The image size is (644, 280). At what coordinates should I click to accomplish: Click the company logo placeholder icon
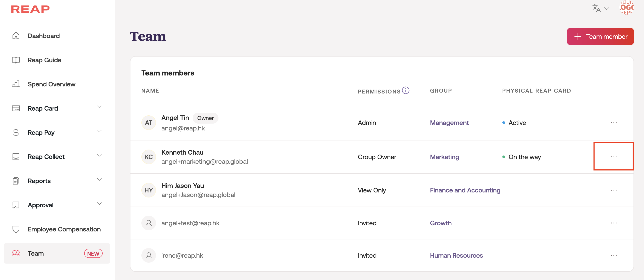click(627, 8)
